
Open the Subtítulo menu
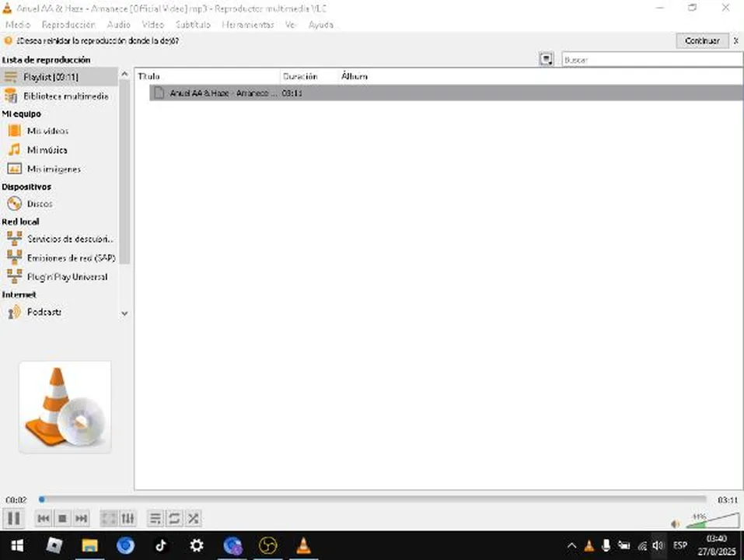point(193,25)
